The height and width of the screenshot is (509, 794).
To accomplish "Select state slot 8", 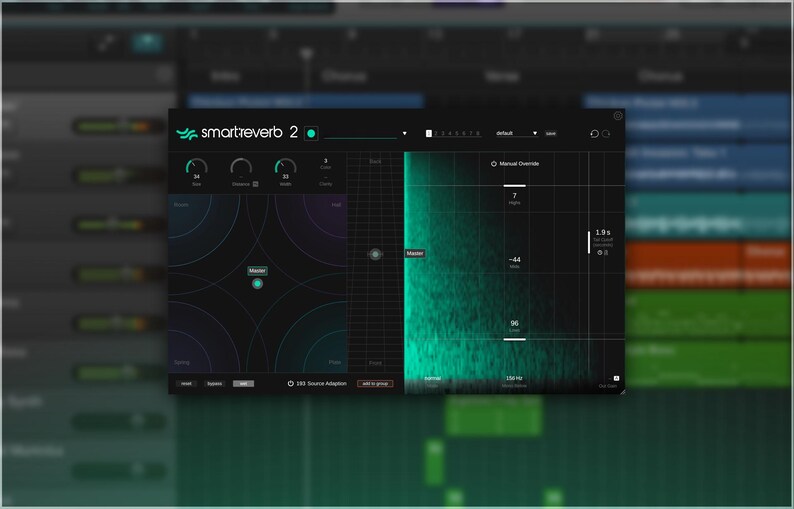I will coord(478,134).
